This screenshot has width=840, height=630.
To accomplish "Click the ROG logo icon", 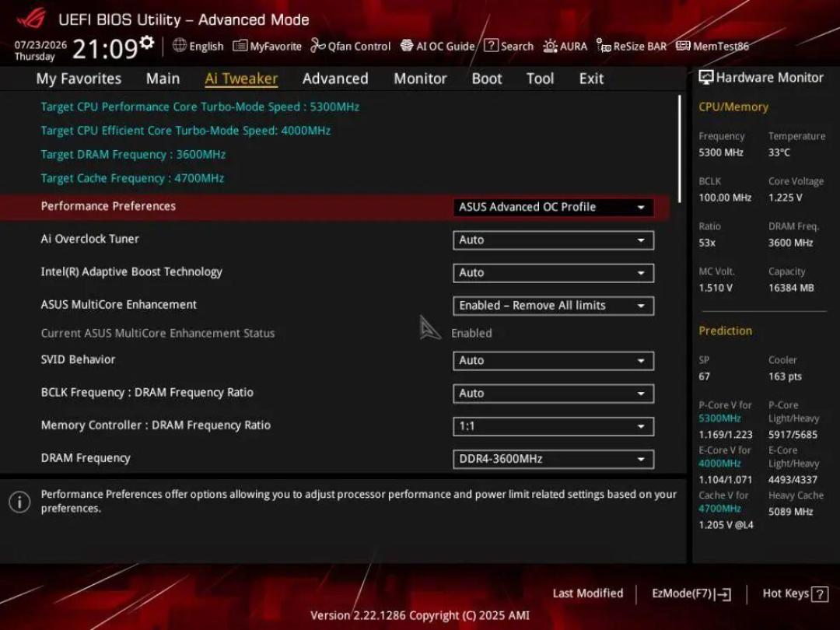I will (31, 18).
